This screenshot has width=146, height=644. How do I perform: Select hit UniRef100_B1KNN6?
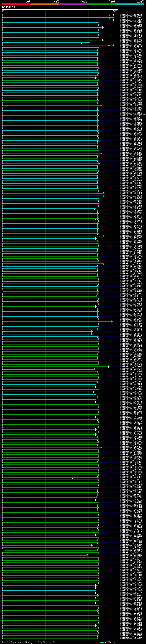tap(131, 103)
